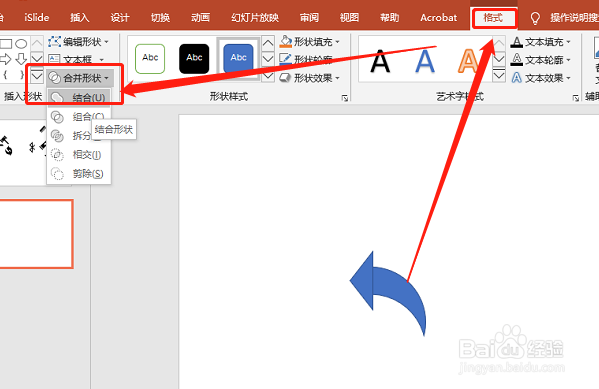This screenshot has height=389, width=599.
Task: Choose 相交(I) merge option
Action: pos(79,155)
